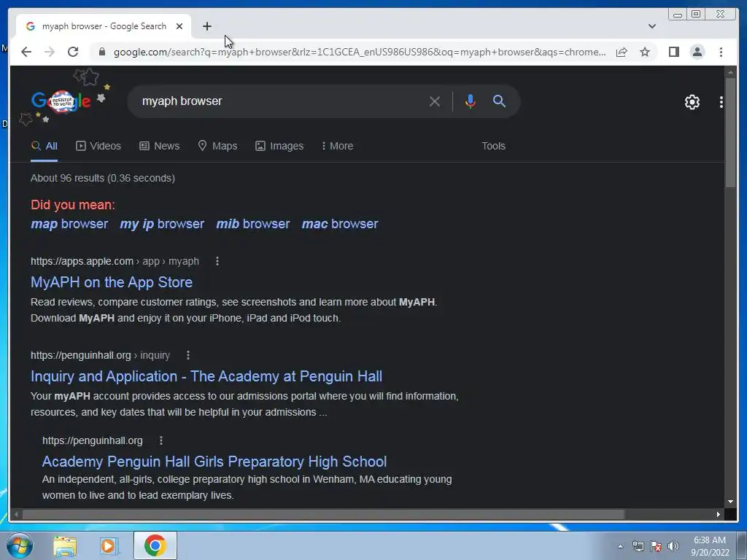Open the browser side panel

coord(673,52)
